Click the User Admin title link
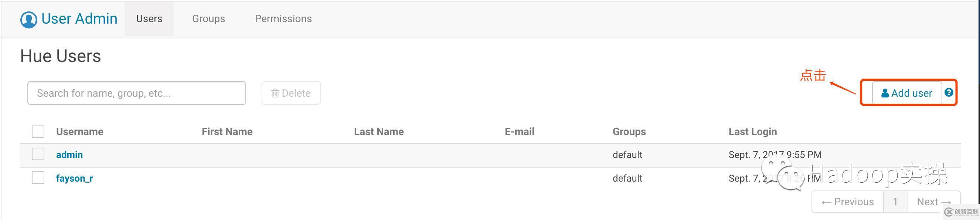Screen dimensions: 980x220 click(79, 18)
